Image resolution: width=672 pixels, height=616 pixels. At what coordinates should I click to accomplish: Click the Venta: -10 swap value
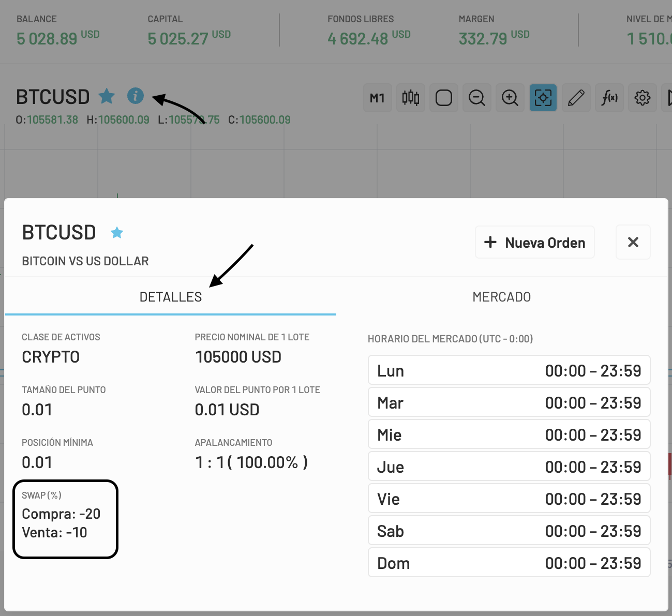pyautogui.click(x=54, y=532)
